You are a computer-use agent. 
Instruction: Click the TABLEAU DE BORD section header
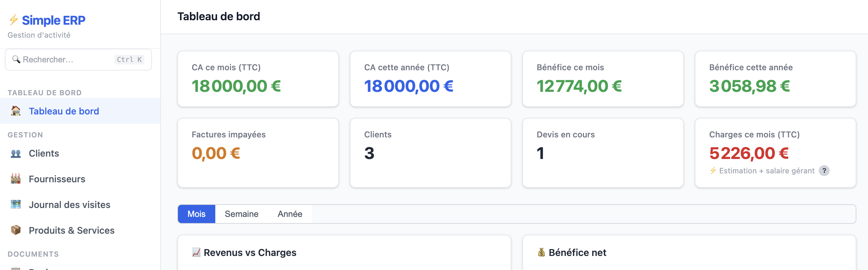(x=44, y=93)
